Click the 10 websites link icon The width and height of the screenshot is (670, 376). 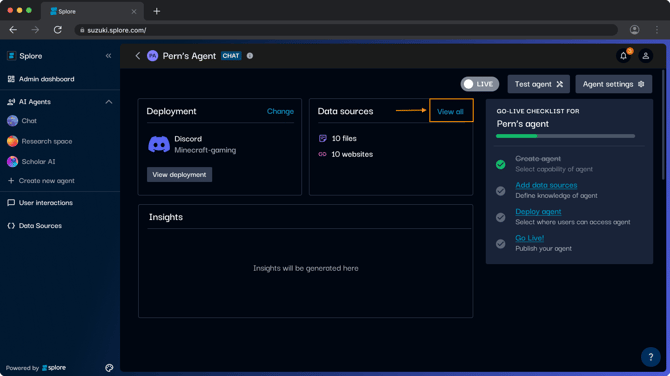(x=323, y=154)
